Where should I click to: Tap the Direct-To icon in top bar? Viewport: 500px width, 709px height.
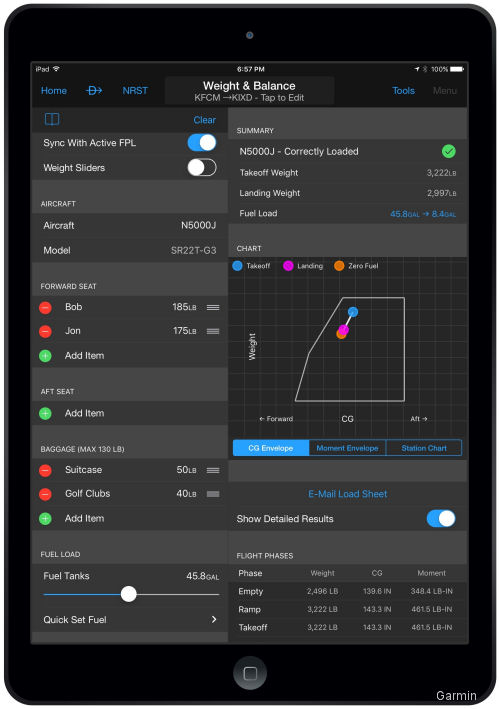(94, 91)
